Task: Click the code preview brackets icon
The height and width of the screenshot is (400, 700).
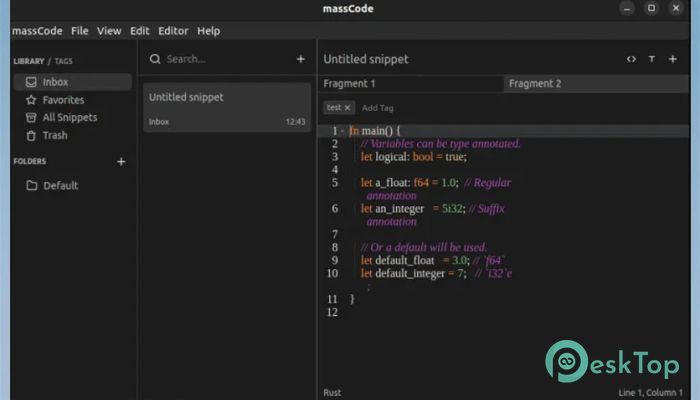Action: (631, 59)
